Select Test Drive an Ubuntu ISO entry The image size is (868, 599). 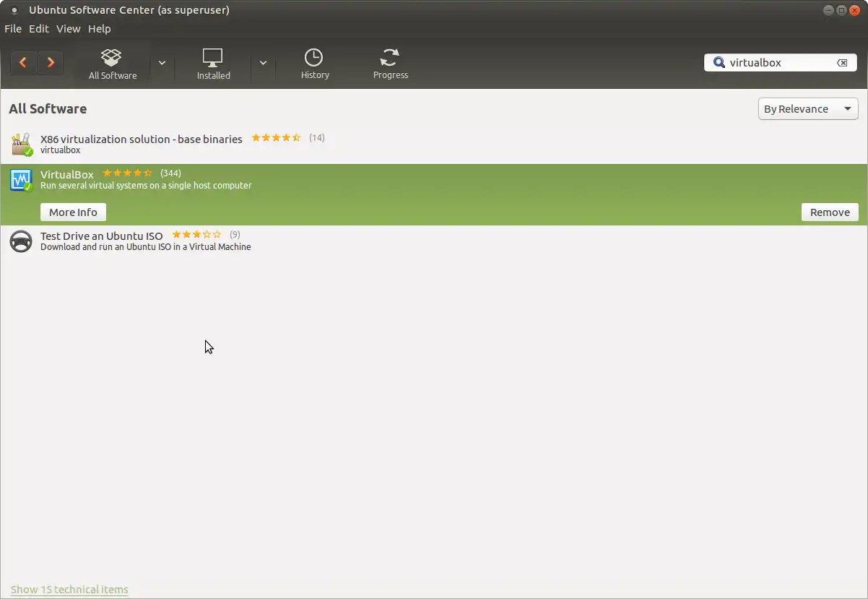point(433,241)
